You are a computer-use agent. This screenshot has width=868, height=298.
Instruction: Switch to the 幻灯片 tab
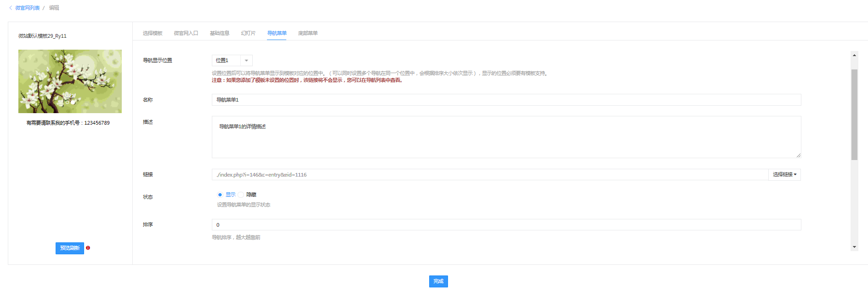point(248,33)
